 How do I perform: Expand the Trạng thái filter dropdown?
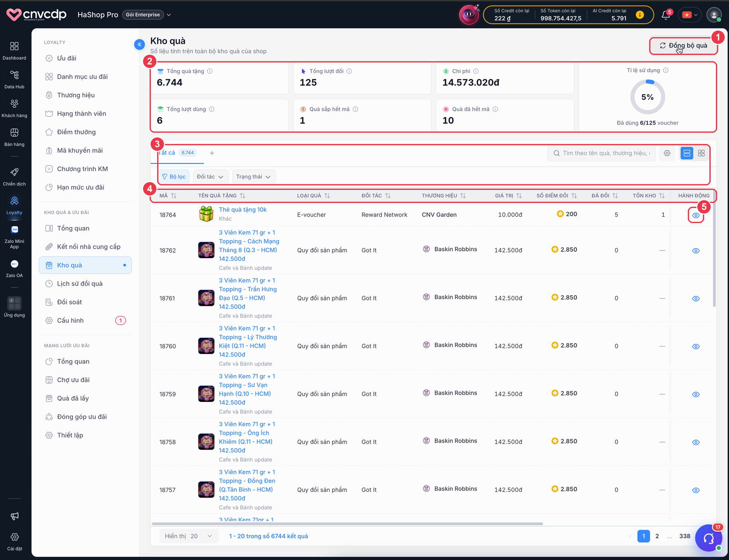pos(253,177)
